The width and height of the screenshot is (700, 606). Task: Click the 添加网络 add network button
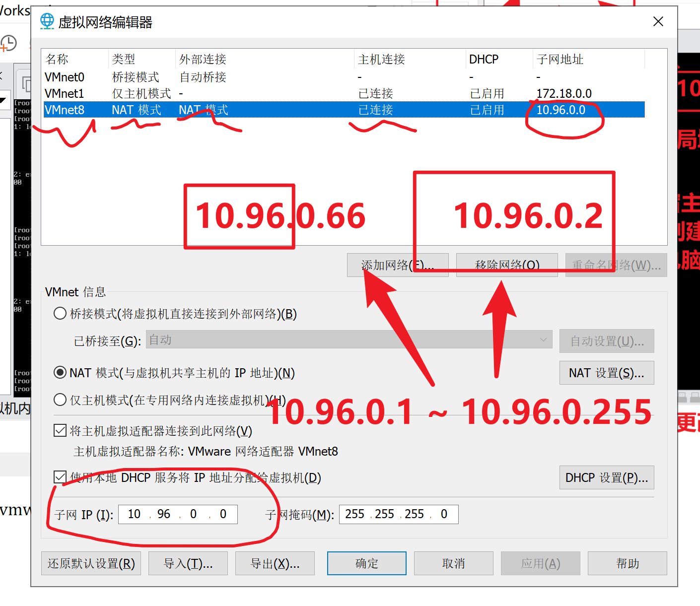pos(398,265)
